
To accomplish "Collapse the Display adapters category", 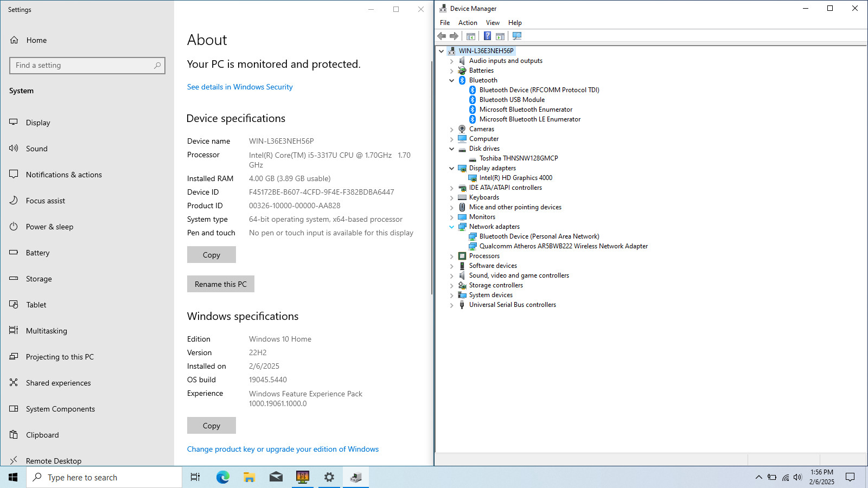I will (452, 168).
